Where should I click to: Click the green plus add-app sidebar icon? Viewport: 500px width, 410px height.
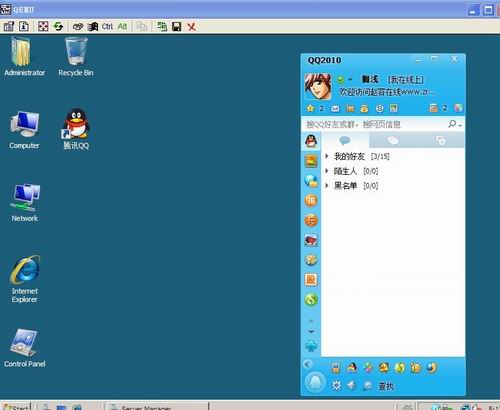[x=311, y=346]
